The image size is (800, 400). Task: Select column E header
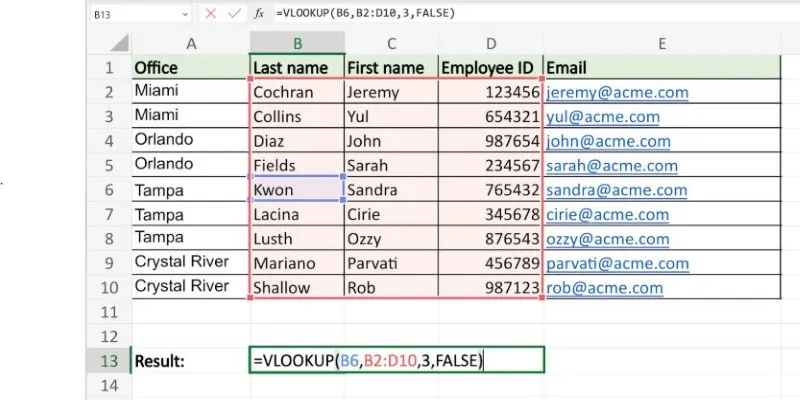pyautogui.click(x=662, y=44)
